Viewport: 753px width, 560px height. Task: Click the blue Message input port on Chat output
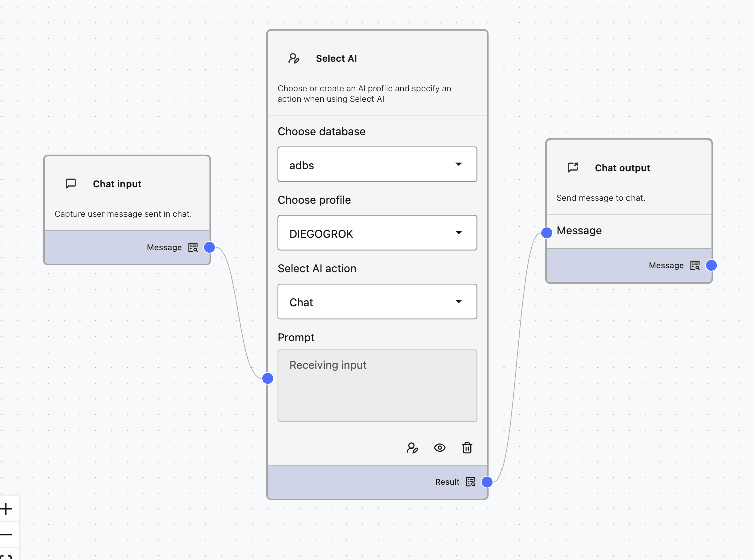click(546, 232)
